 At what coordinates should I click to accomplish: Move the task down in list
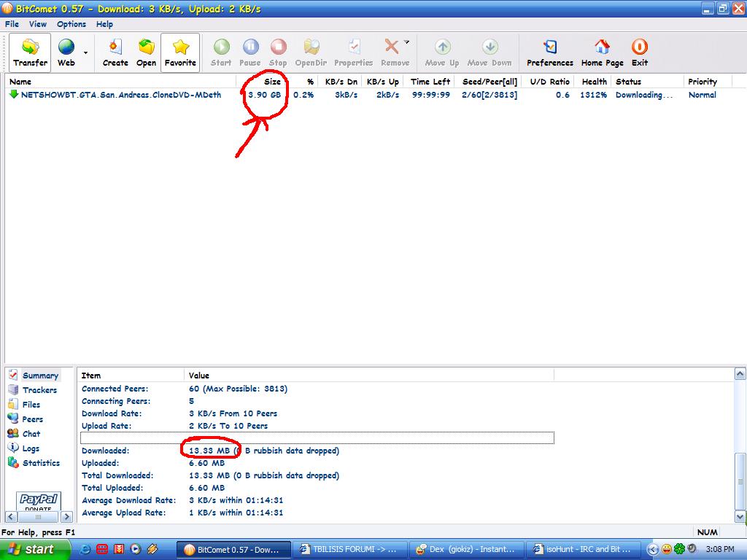click(489, 52)
